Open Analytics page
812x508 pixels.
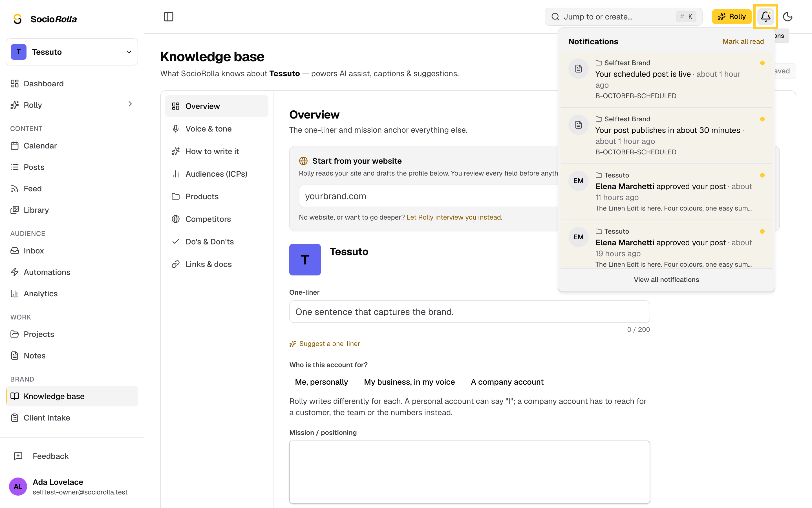72,294
